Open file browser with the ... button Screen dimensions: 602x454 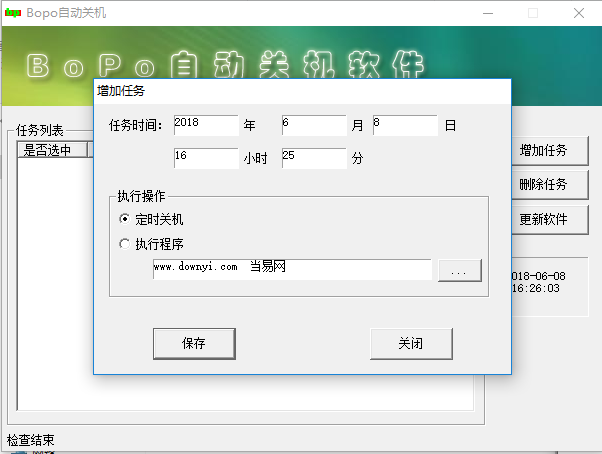pos(460,271)
